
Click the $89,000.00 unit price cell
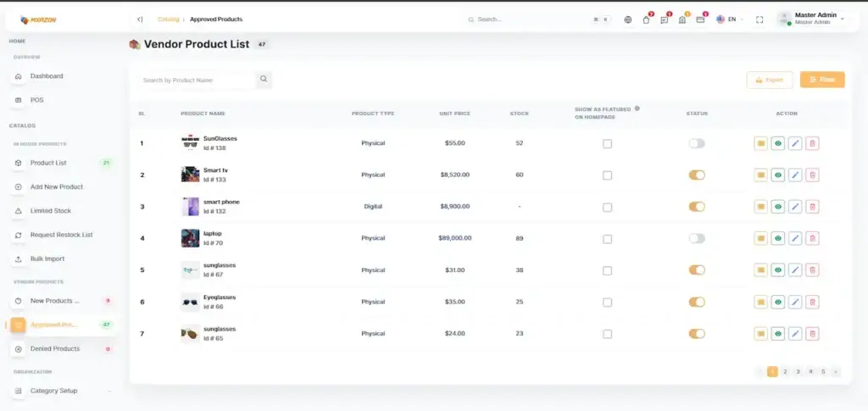[x=454, y=238]
